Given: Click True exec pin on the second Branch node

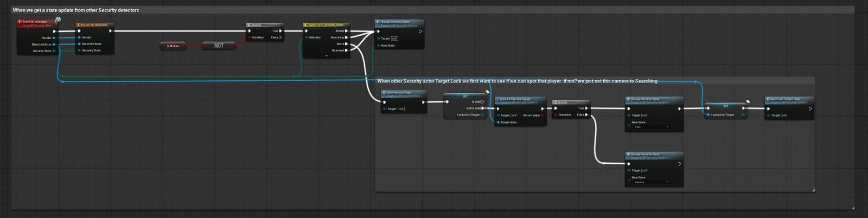Looking at the screenshot, I should coord(586,108).
